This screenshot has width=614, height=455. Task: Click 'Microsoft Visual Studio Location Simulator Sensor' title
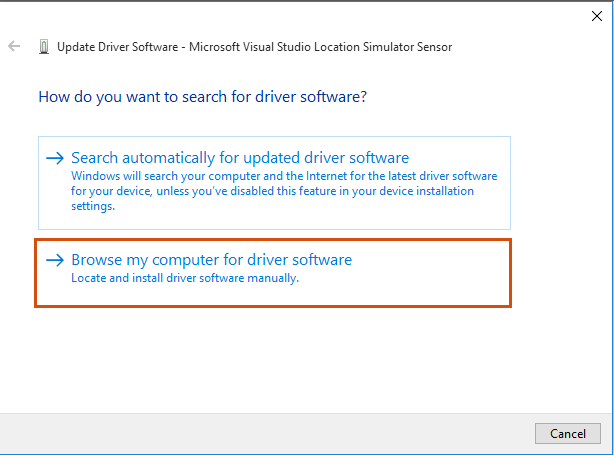coord(320,47)
